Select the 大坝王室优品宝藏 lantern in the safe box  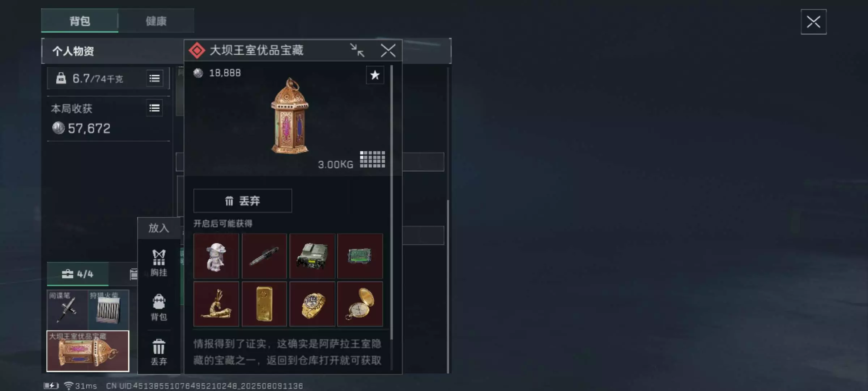coord(88,351)
